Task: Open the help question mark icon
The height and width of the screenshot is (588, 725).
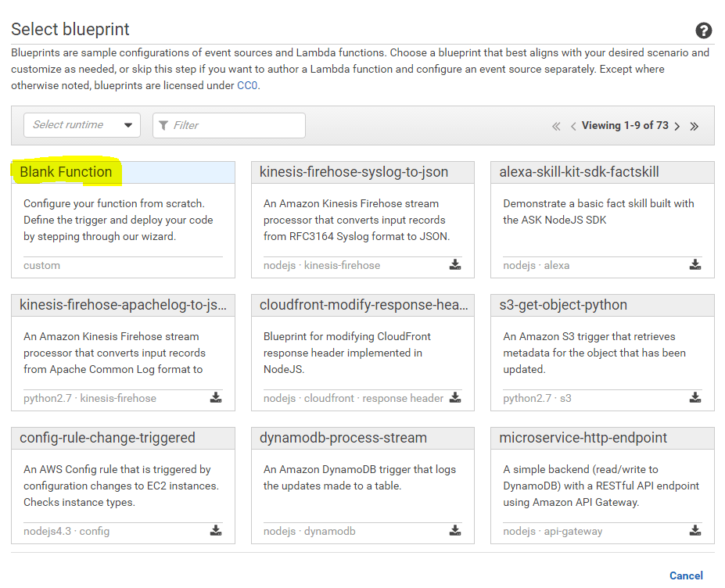Action: pos(703,31)
